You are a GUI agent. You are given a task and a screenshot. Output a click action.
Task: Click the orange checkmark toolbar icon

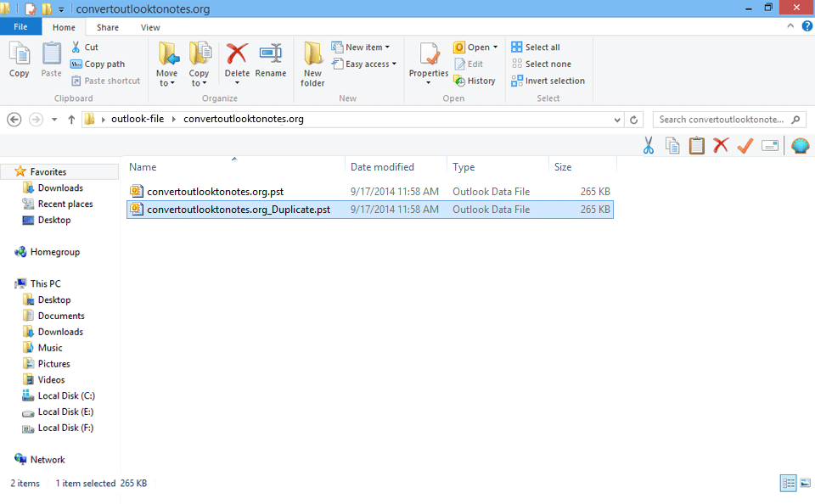click(x=745, y=146)
